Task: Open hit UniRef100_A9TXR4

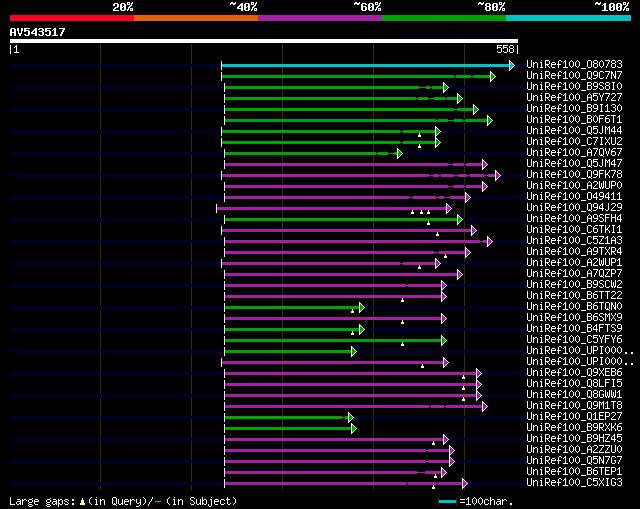Action: tap(574, 252)
